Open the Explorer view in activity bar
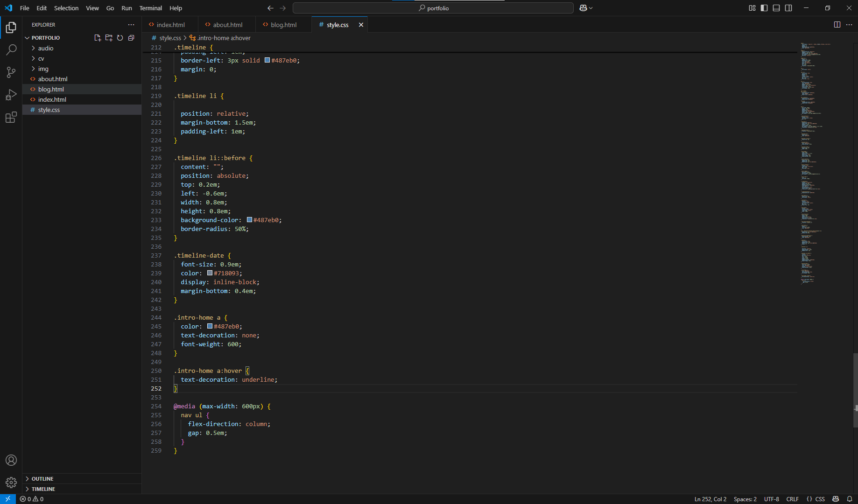858x504 pixels. coord(11,28)
